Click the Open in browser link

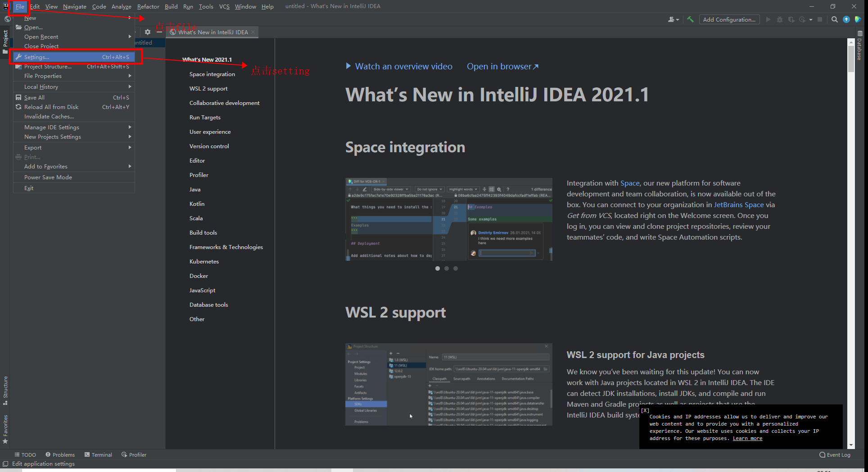[x=502, y=66]
